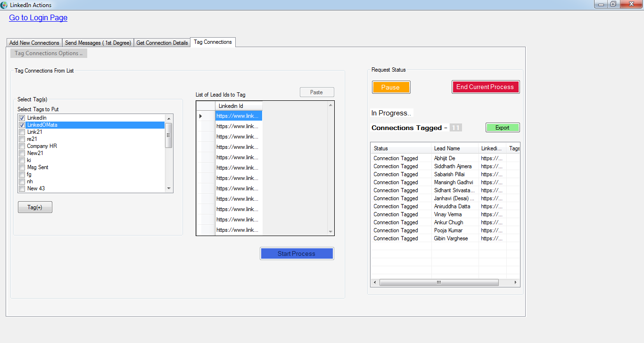Check the re21 tag checkbox
Viewport: 644px width, 343px height.
click(x=22, y=139)
